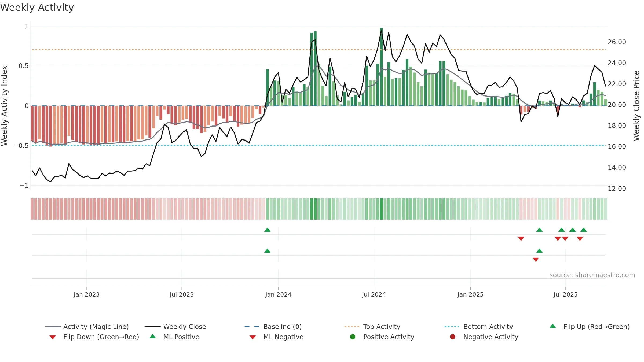Click the orange Top Activity dotted threshold line

coord(319,50)
